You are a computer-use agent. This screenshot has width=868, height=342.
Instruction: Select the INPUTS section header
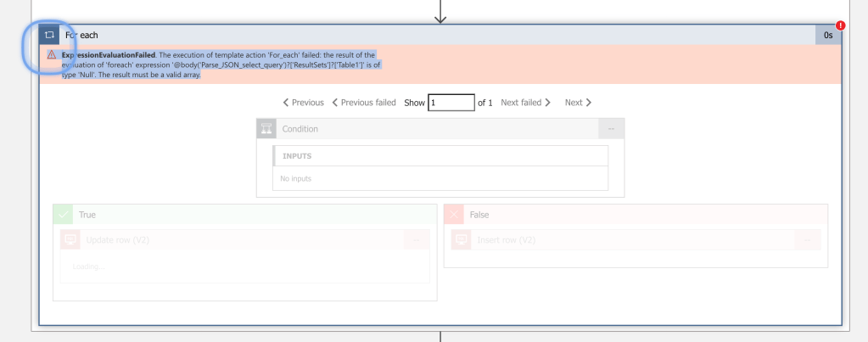440,156
